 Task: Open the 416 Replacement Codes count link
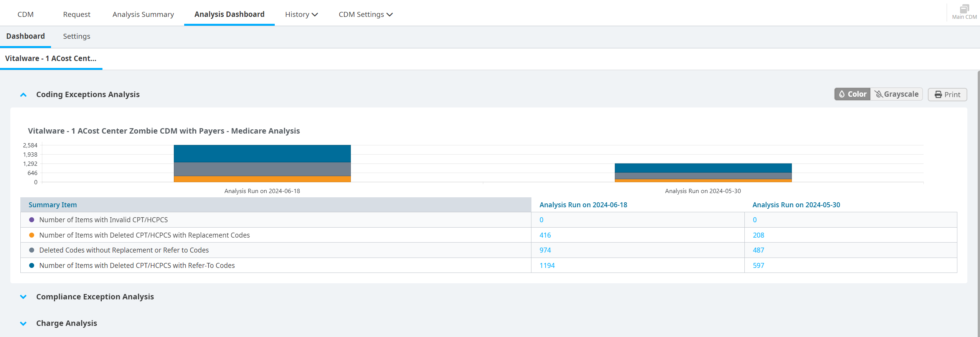point(545,235)
